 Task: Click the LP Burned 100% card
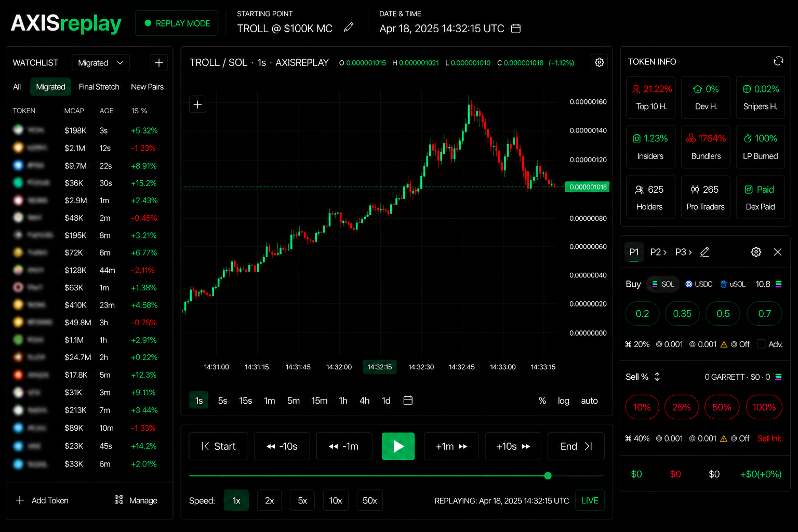[x=760, y=147]
